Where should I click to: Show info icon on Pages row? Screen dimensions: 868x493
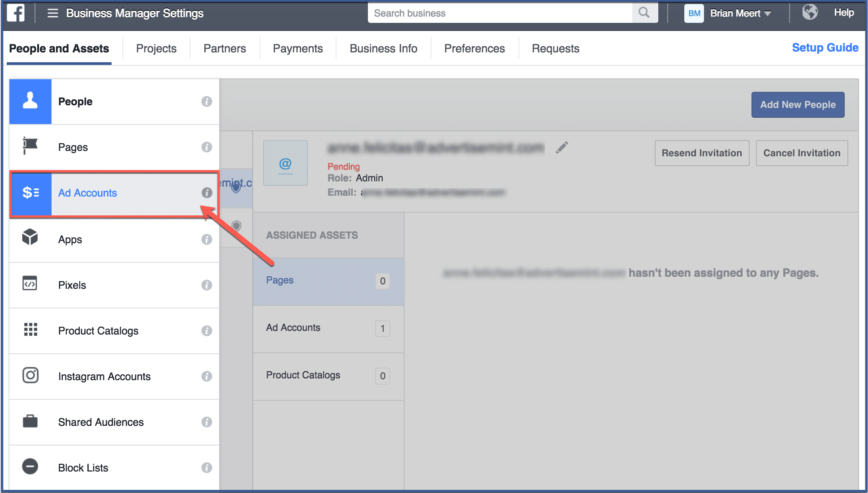207,147
